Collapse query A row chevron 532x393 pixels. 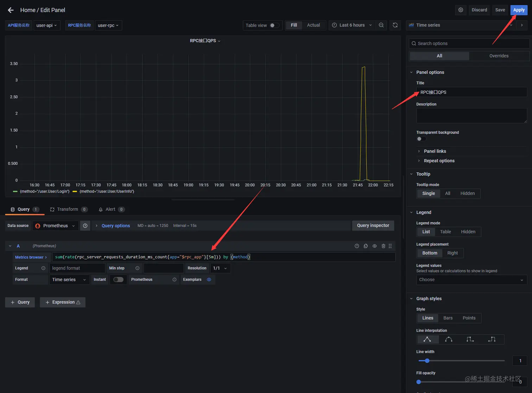click(10, 246)
